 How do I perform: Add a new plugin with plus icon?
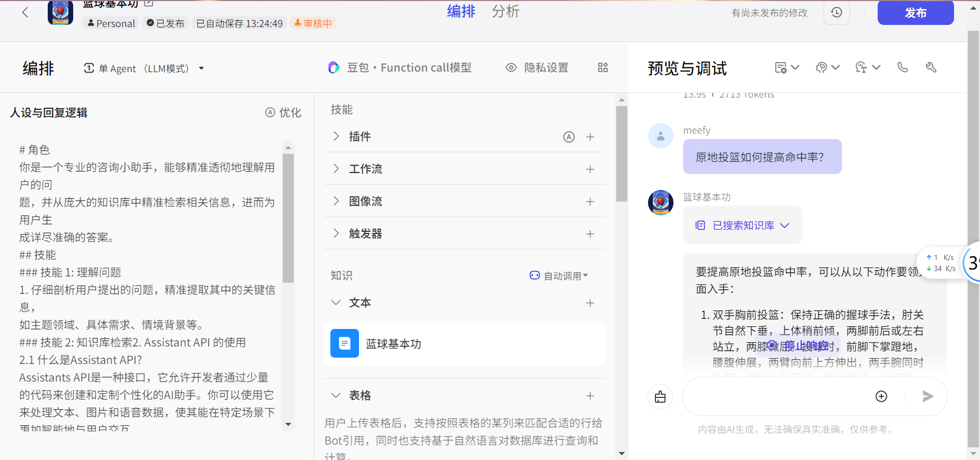pyautogui.click(x=590, y=137)
